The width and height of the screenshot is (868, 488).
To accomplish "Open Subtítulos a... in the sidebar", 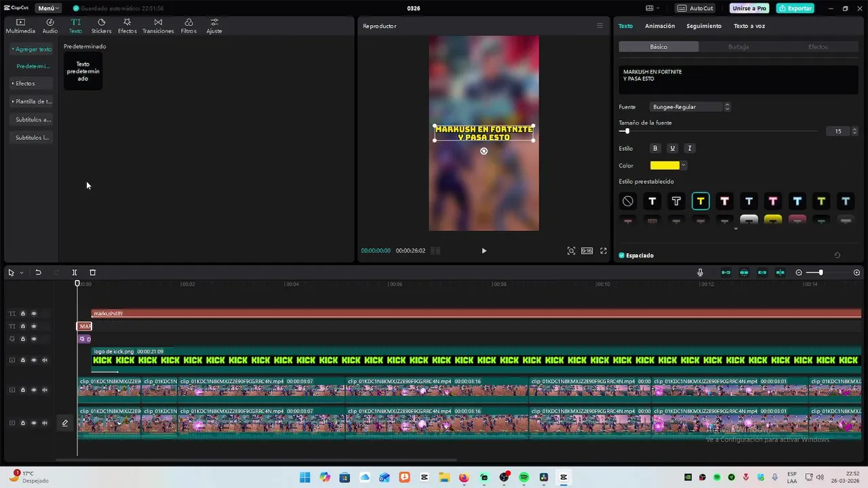I will pyautogui.click(x=33, y=120).
